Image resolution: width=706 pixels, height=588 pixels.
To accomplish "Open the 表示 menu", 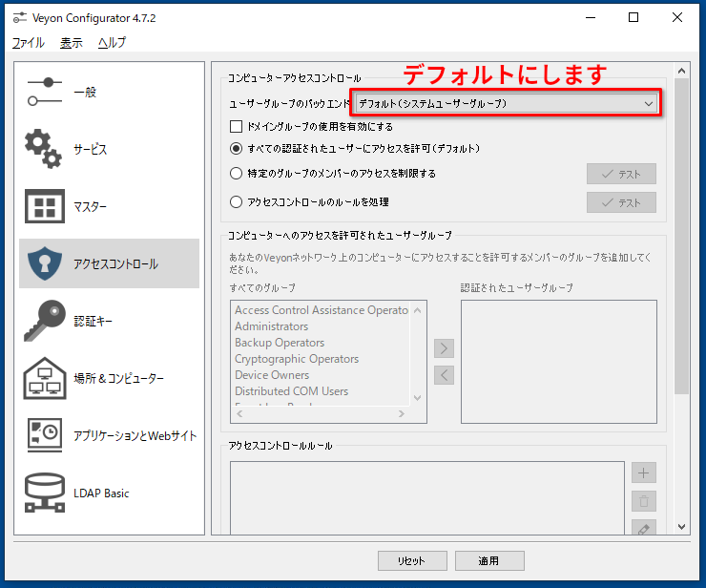I will click(72, 43).
